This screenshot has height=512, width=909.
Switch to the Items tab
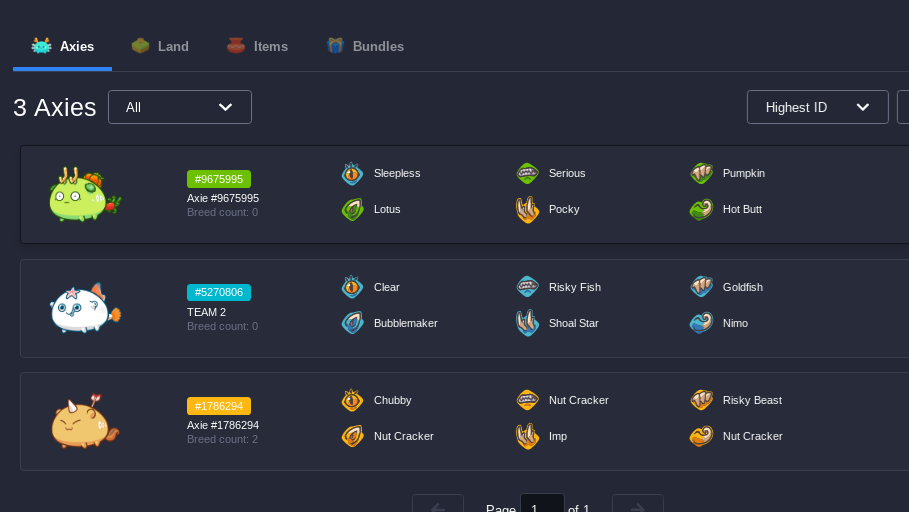click(257, 46)
